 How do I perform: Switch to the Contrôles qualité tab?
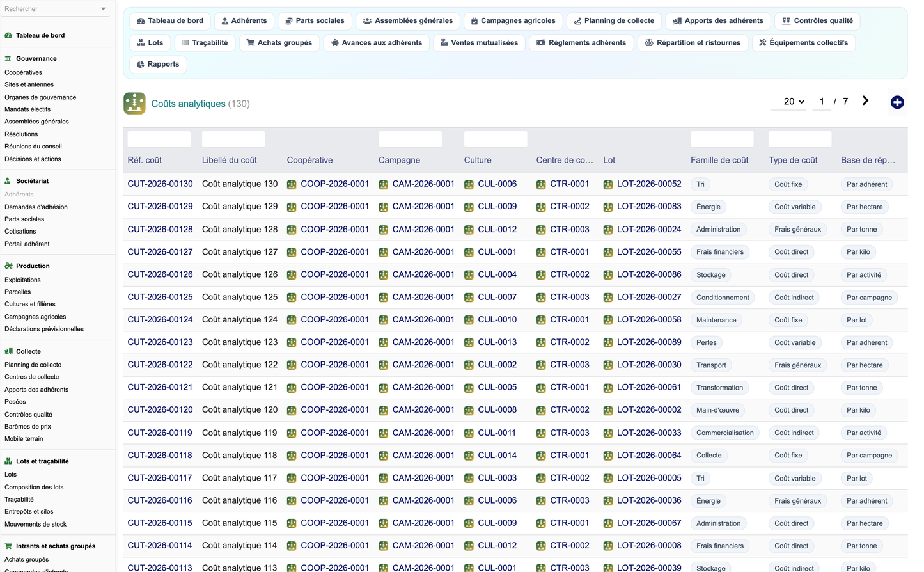tap(817, 21)
